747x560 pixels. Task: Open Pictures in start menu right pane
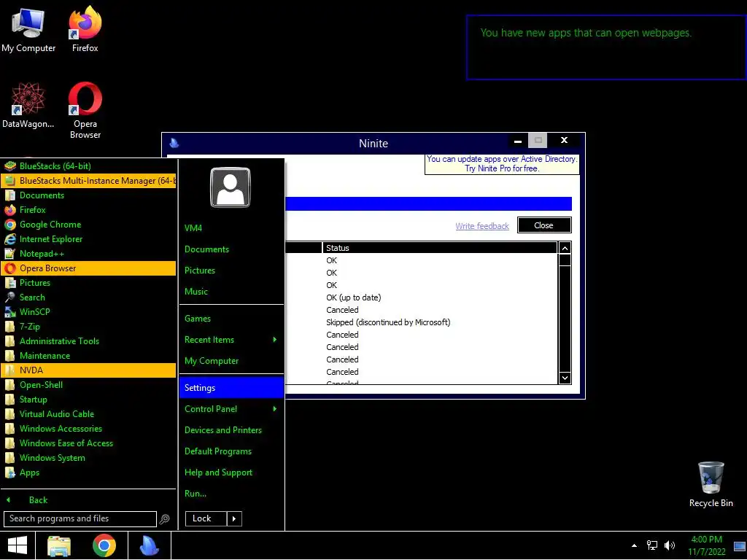pyautogui.click(x=231, y=271)
